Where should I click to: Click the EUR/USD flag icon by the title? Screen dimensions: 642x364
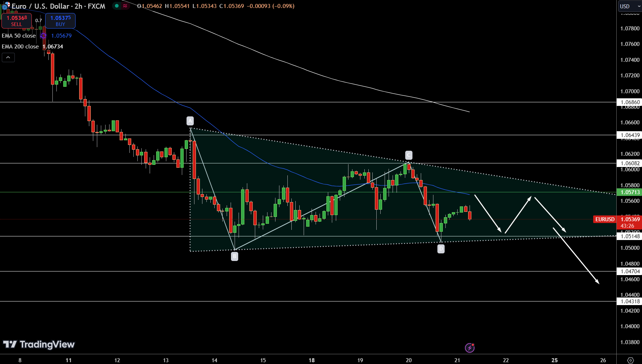[x=6, y=6]
